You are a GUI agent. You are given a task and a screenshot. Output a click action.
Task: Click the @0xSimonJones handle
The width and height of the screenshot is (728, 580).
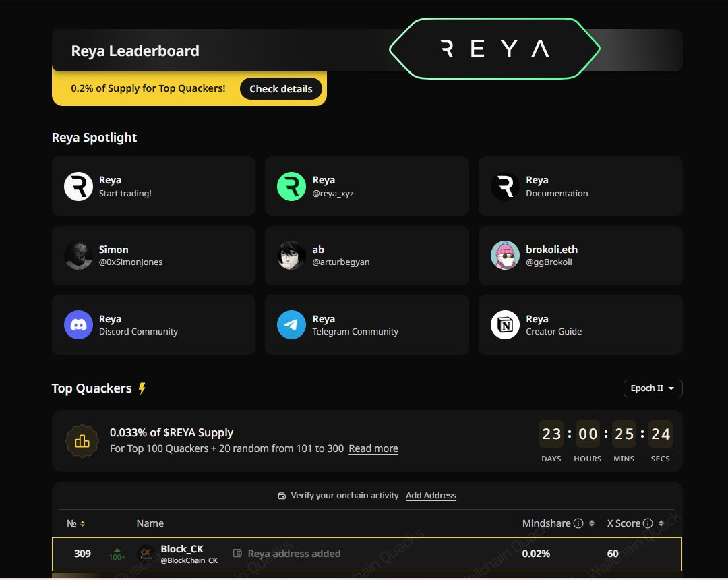pos(131,262)
